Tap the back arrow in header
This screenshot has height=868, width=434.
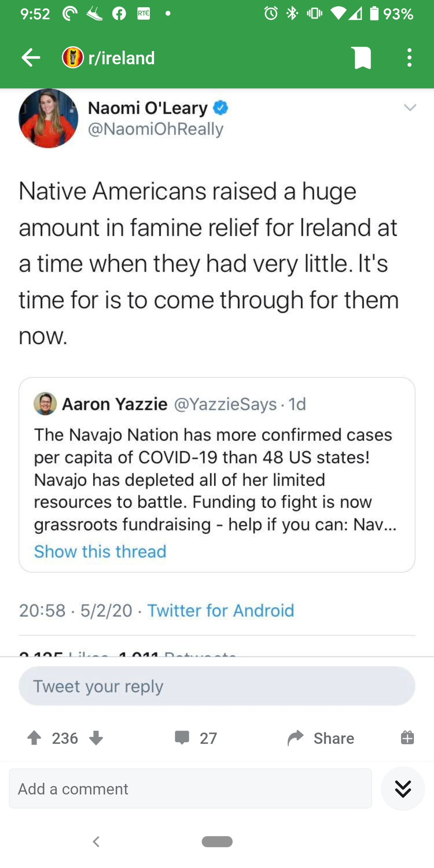31,58
